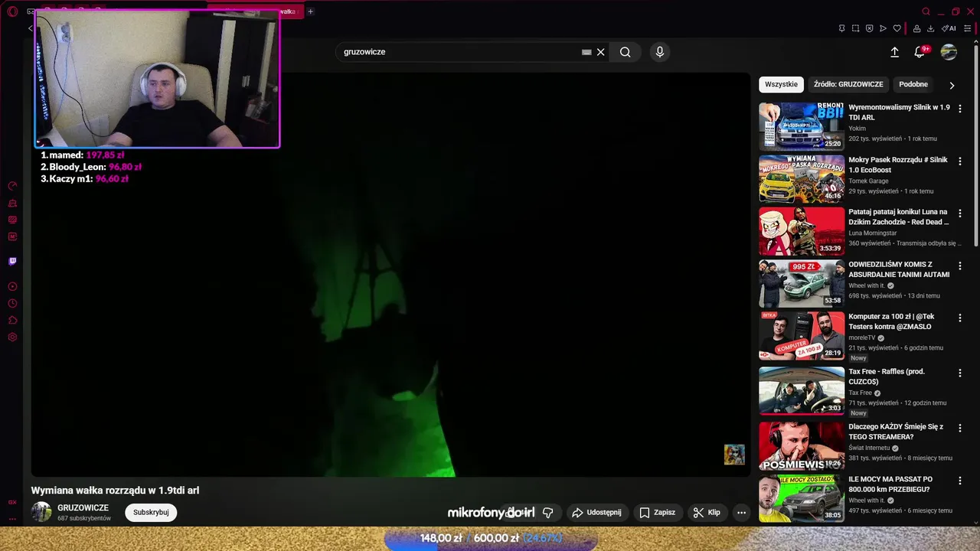Click video title Wymiana wałka rozrządu

click(115, 491)
